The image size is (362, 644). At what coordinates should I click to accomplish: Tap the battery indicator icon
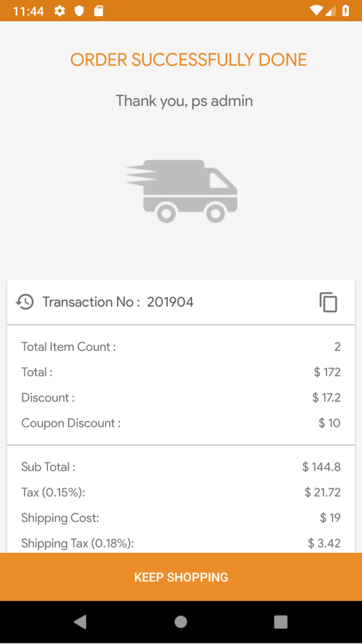tap(346, 11)
